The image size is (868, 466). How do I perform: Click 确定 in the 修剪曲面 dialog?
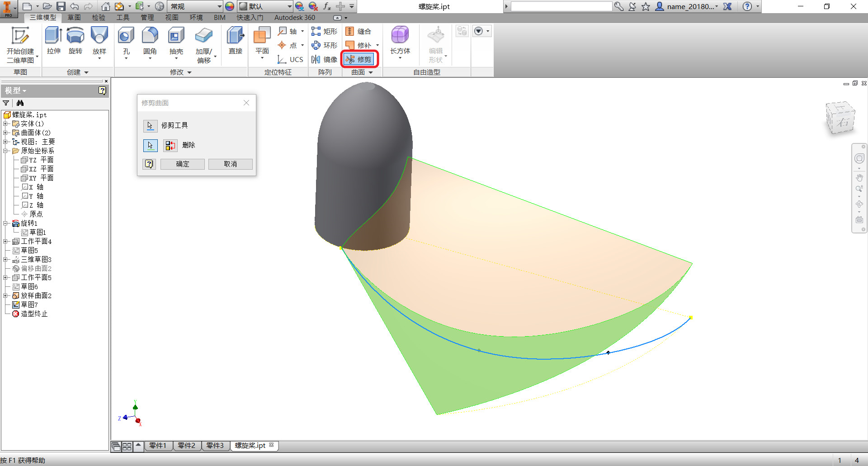tap(183, 164)
